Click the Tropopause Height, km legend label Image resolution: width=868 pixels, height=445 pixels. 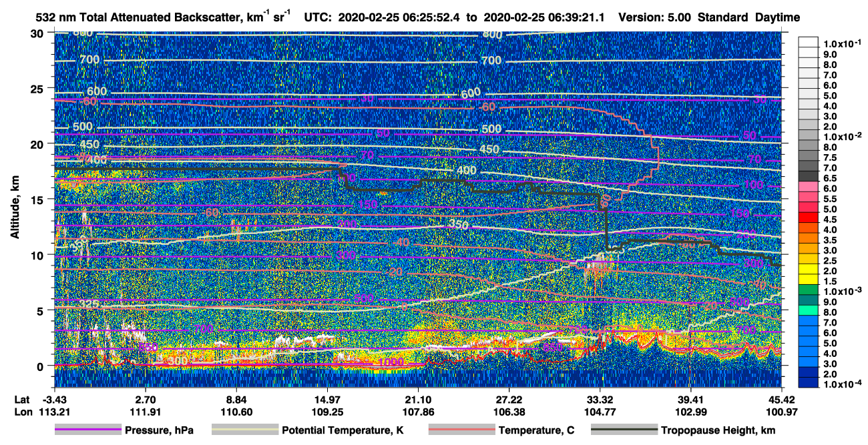coord(718,430)
